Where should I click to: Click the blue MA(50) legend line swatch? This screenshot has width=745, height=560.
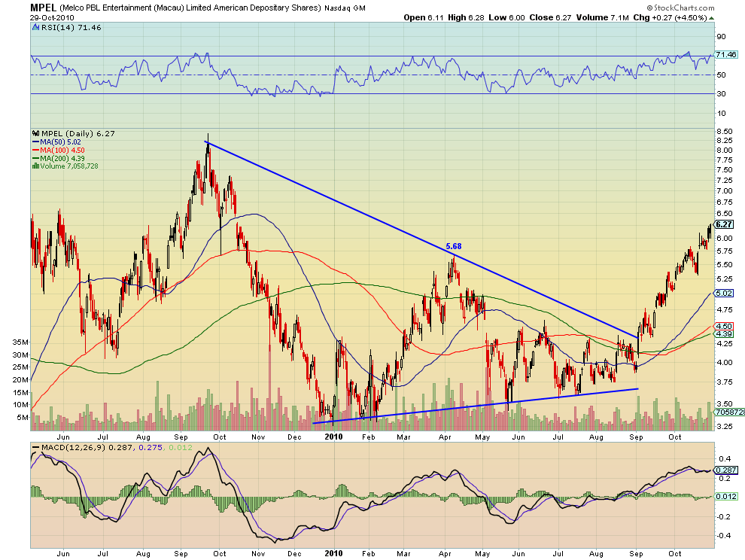coord(35,142)
